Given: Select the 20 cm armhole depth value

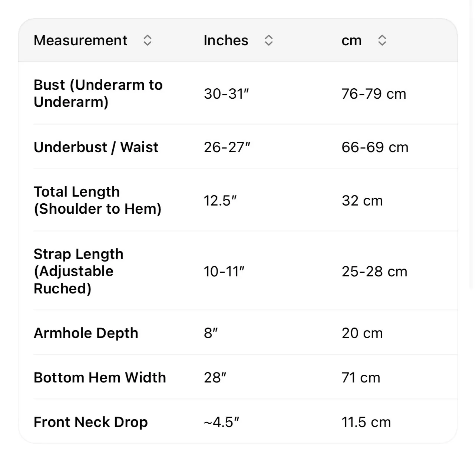Looking at the screenshot, I should [x=362, y=333].
